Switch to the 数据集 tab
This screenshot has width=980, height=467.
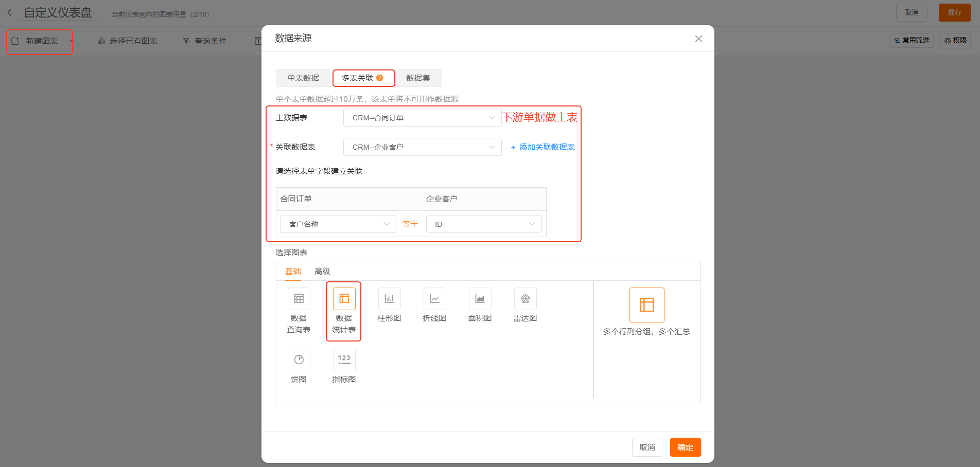coord(418,78)
